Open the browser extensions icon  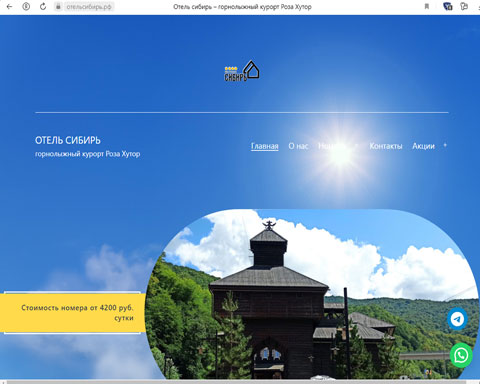pos(464,7)
